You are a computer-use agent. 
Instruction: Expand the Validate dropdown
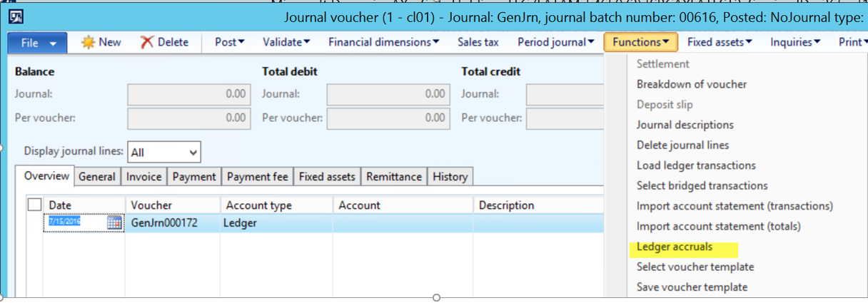(286, 43)
